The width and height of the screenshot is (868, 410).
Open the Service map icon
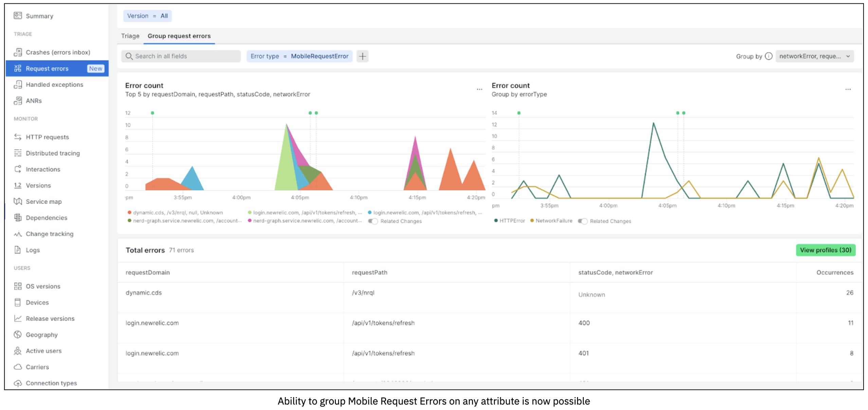[18, 201]
